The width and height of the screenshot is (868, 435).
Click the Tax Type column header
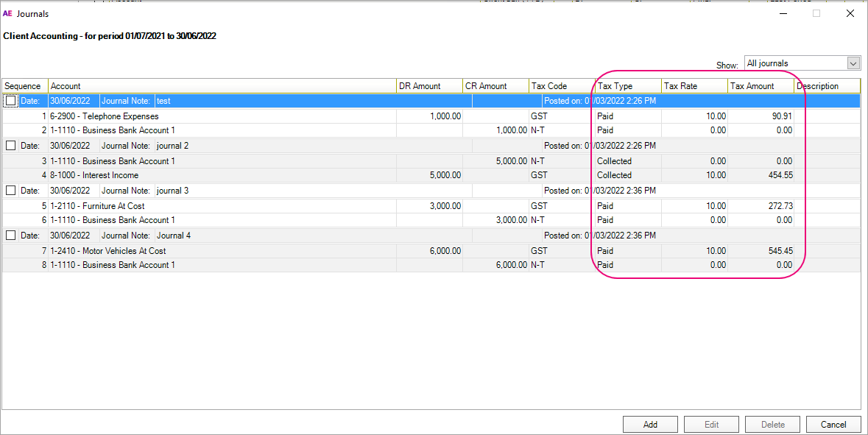[628, 86]
